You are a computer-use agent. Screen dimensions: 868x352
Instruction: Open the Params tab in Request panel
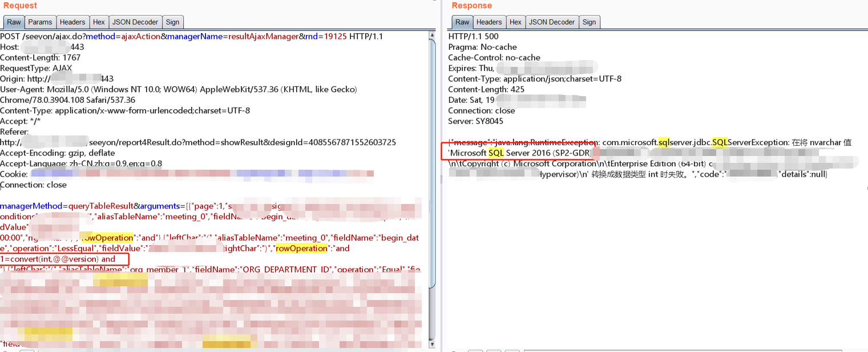click(40, 22)
